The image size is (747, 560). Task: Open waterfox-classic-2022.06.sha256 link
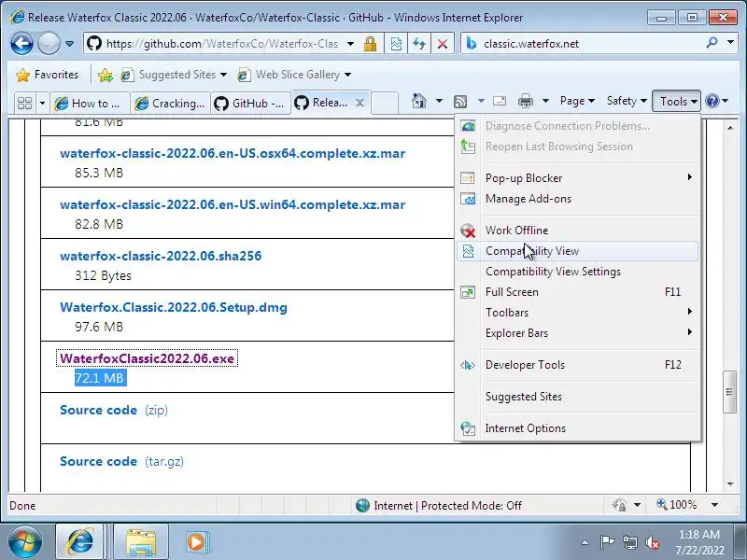click(161, 256)
